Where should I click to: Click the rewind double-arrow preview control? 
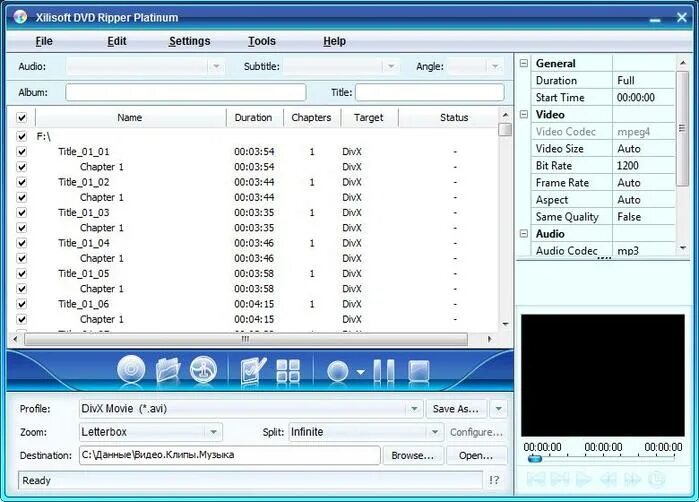pos(608,479)
